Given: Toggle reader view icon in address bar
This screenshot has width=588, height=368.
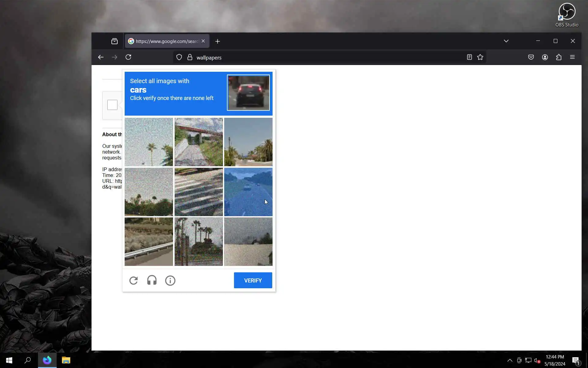Looking at the screenshot, I should (469, 57).
